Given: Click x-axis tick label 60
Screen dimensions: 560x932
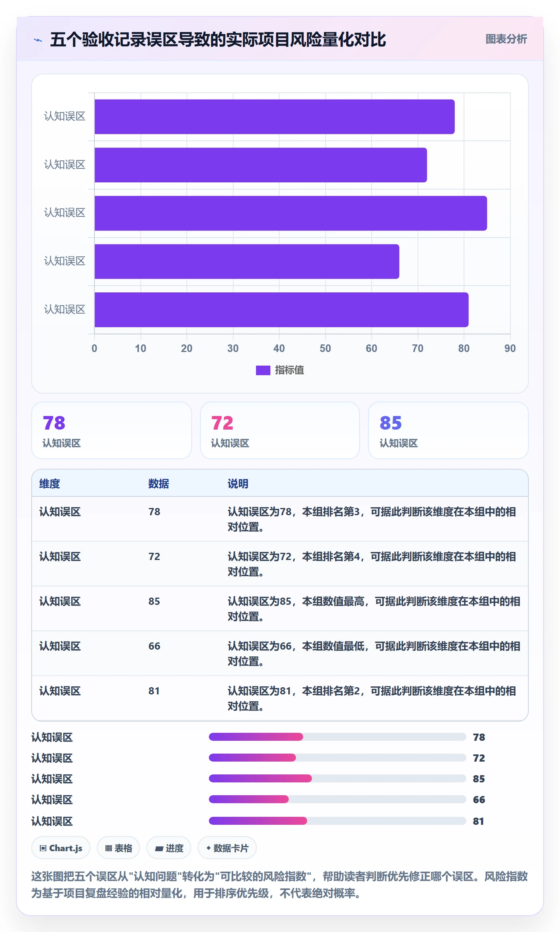Looking at the screenshot, I should 372,348.
